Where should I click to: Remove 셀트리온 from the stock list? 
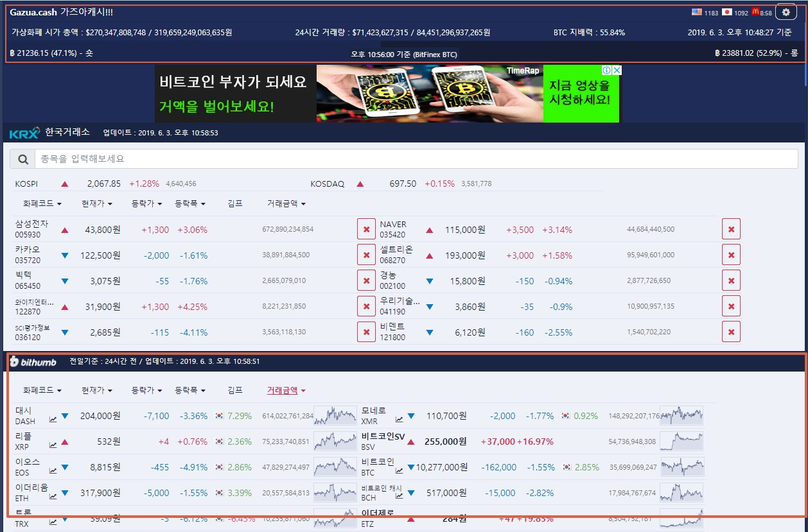[731, 255]
